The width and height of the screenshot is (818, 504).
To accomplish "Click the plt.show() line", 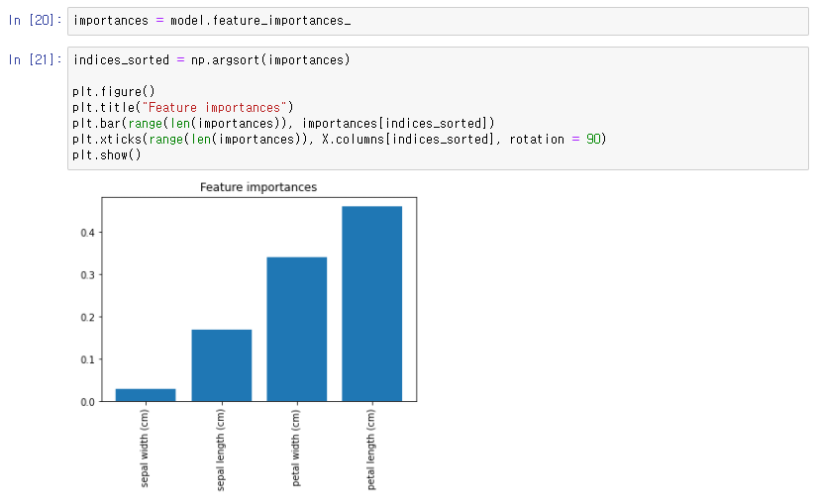I will [107, 154].
